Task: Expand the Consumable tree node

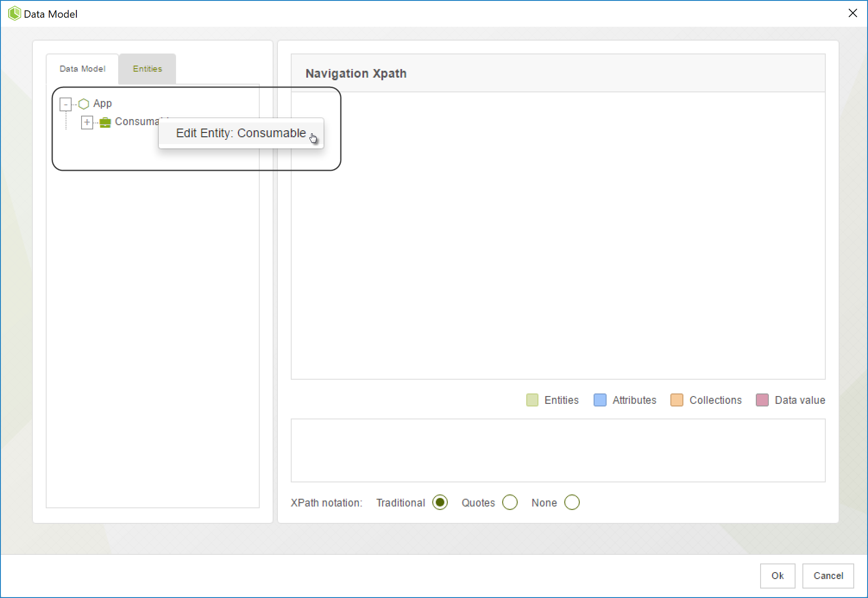Action: [87, 123]
